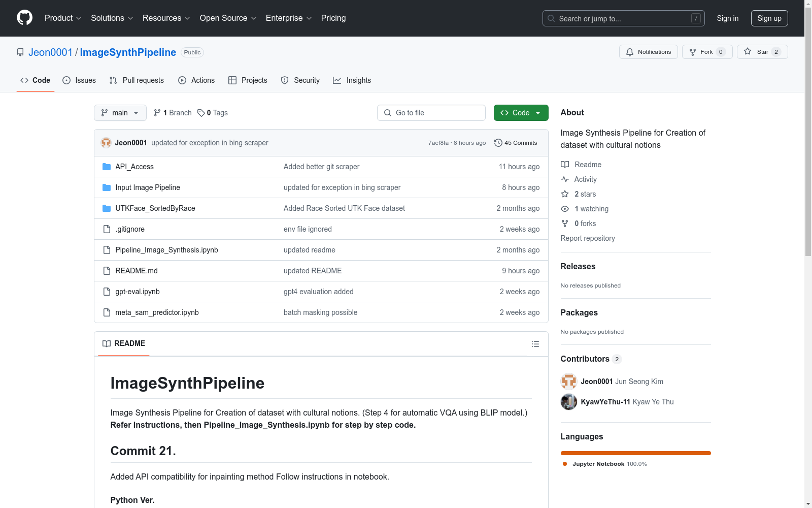Viewport: 812px width, 508px height.
Task: Open the 'batch masking possible' commit message
Action: [x=321, y=312]
